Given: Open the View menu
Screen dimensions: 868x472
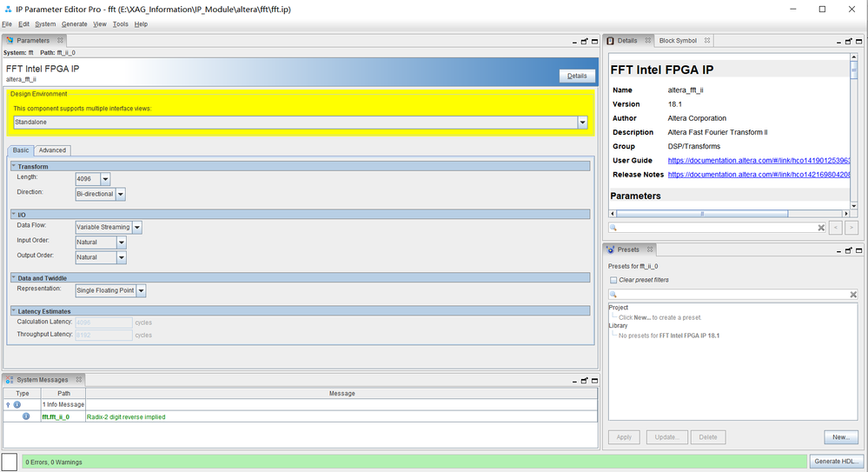Looking at the screenshot, I should point(100,24).
